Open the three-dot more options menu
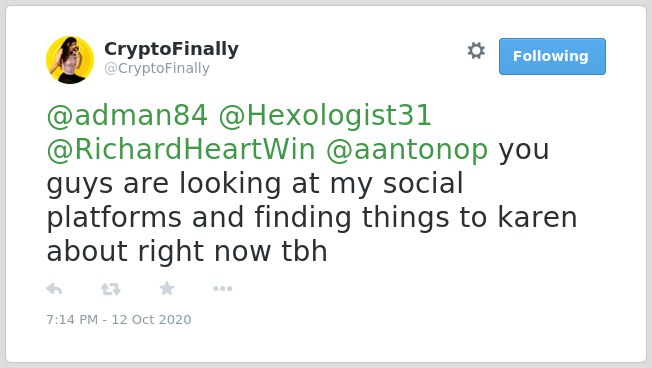This screenshot has height=368, width=652. (222, 289)
